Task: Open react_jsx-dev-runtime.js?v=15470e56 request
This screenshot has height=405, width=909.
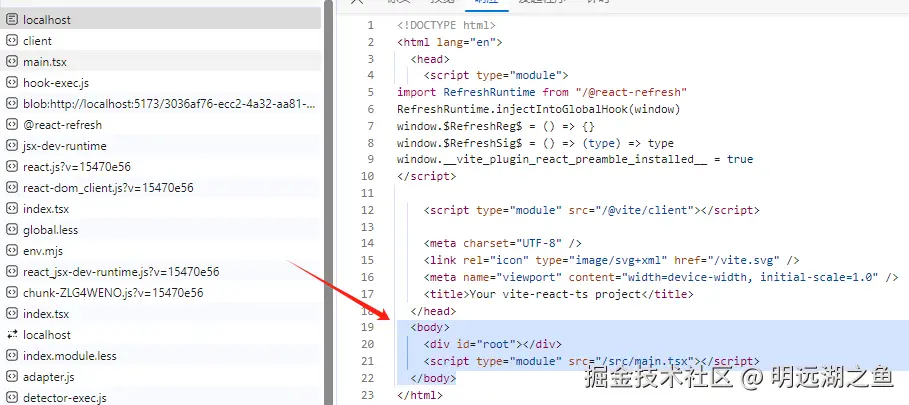Action: (161, 272)
